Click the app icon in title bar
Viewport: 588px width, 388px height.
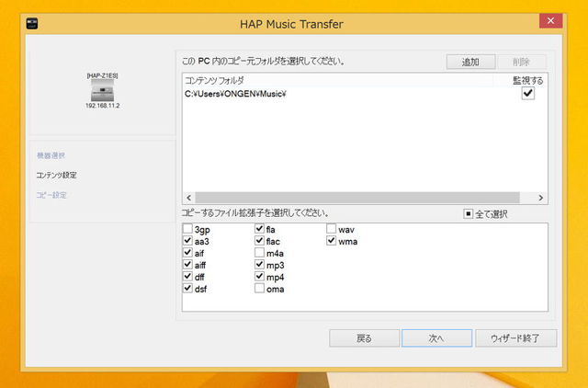click(x=32, y=24)
